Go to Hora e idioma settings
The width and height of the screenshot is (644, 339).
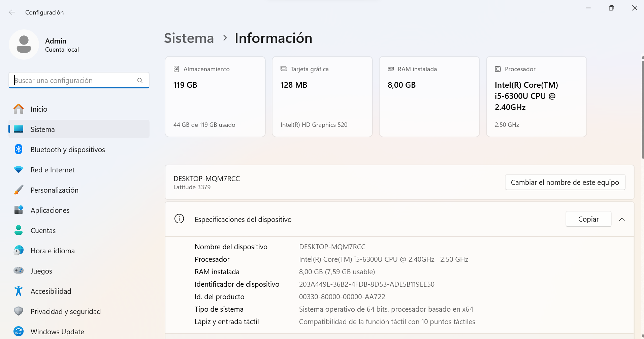pyautogui.click(x=53, y=251)
